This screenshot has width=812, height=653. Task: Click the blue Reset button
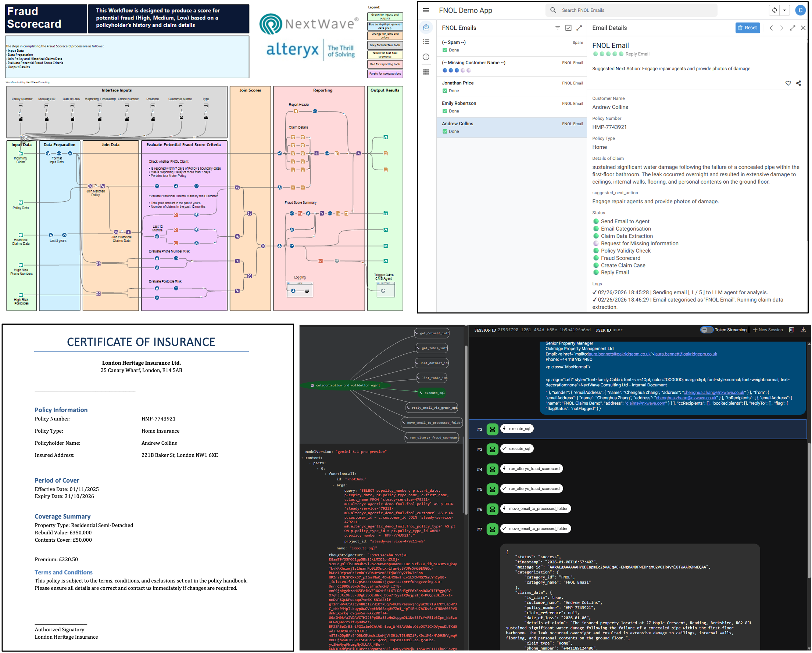[747, 28]
